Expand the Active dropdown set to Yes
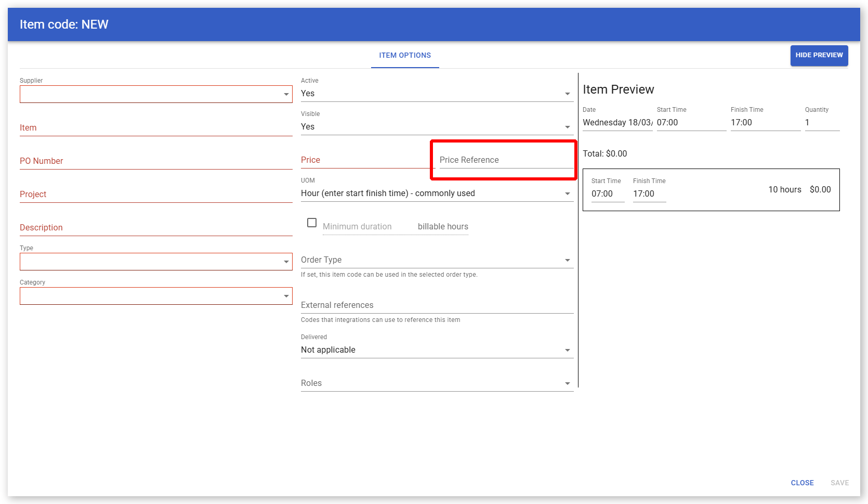This screenshot has width=868, height=504. click(x=437, y=94)
